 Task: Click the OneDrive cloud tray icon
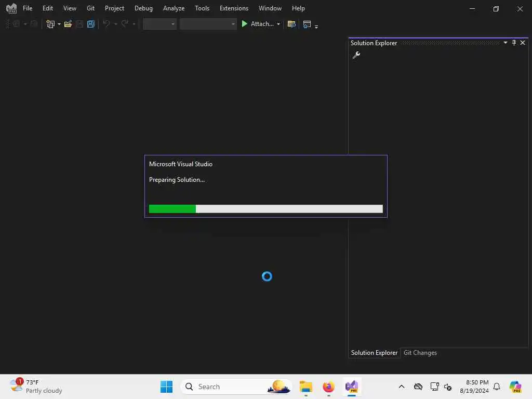click(418, 387)
